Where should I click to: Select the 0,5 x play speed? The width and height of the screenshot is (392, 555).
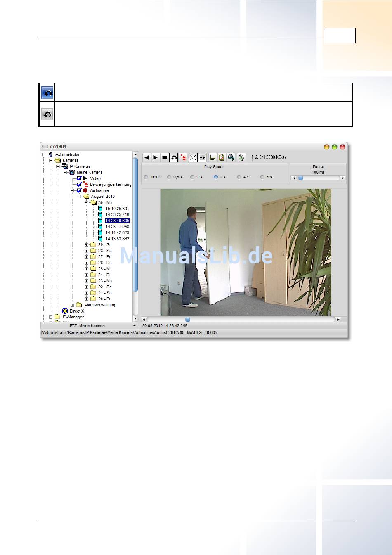pyautogui.click(x=169, y=177)
